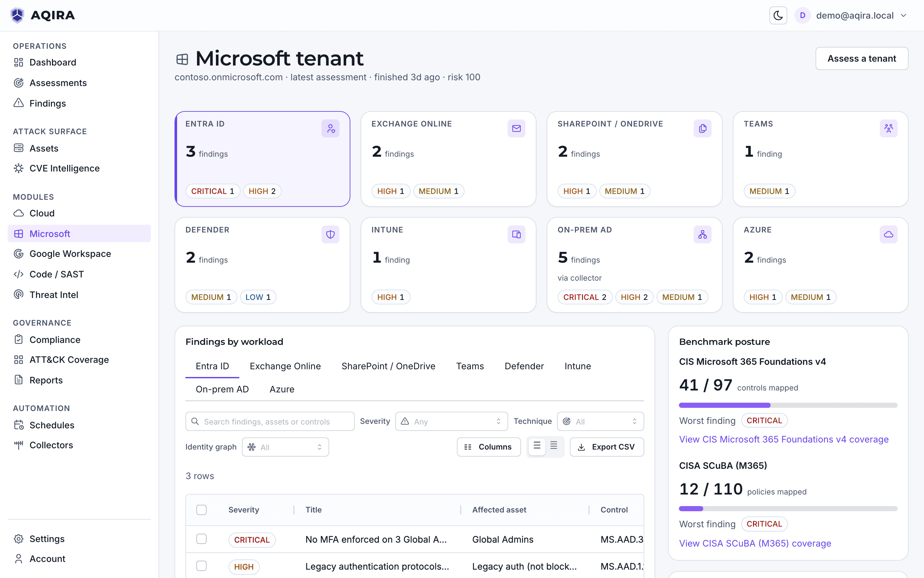The width and height of the screenshot is (924, 578).
Task: Click the Global Admins cell
Action: [502, 539]
